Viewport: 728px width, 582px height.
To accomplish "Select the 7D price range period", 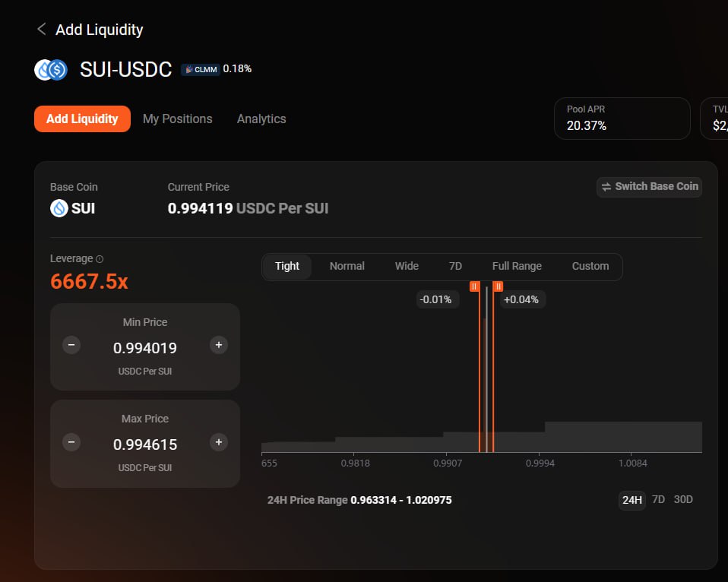I will 658,499.
